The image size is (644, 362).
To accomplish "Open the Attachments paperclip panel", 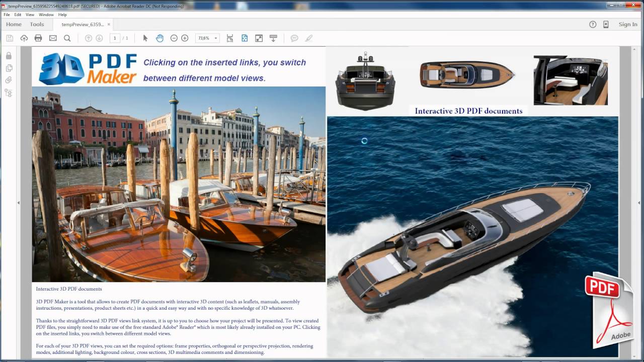I will coord(9,80).
